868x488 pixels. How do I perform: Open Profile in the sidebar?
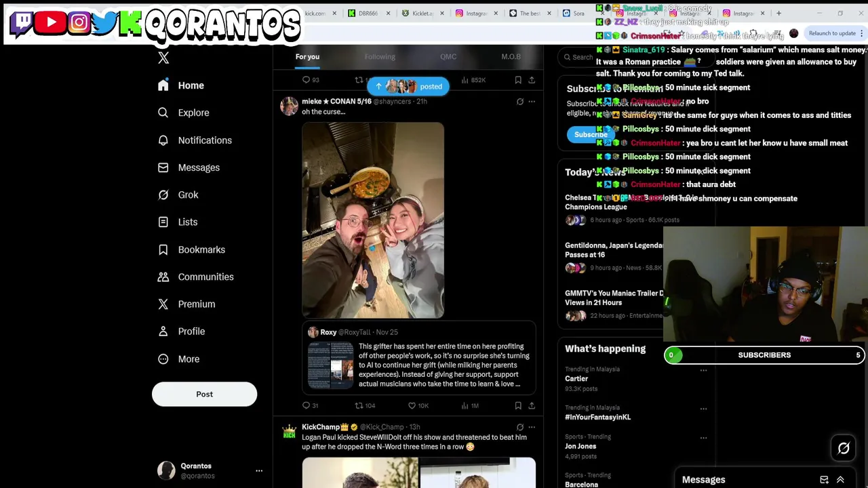coord(182,331)
